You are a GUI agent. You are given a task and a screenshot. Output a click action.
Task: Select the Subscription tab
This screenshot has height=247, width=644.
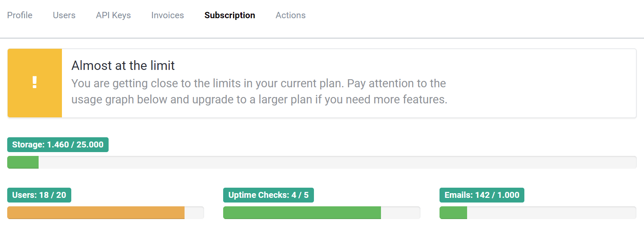230,15
